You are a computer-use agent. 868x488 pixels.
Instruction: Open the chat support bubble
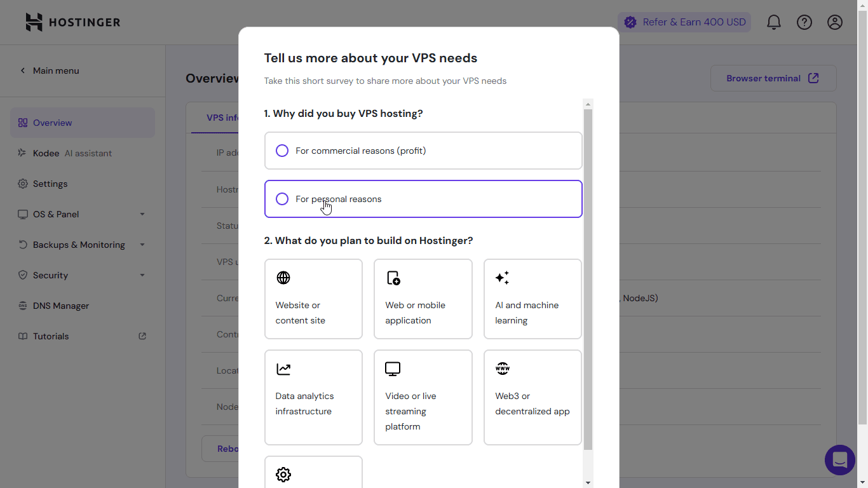pos(839,459)
